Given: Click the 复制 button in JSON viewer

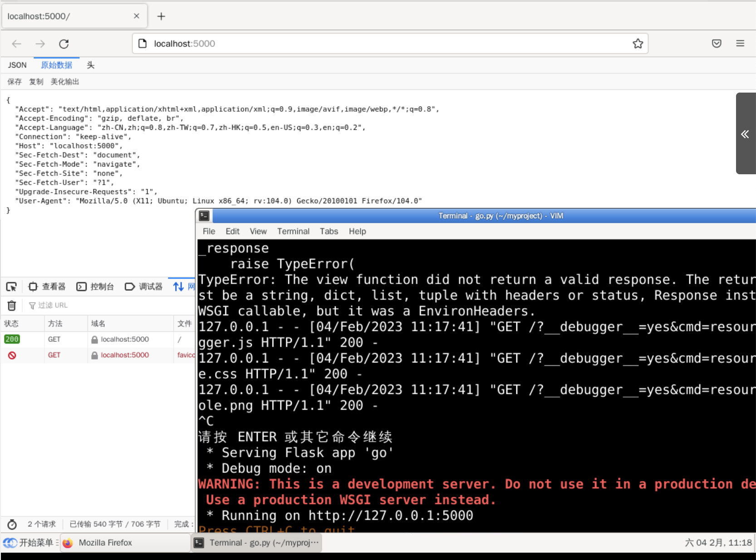Looking at the screenshot, I should click(36, 82).
